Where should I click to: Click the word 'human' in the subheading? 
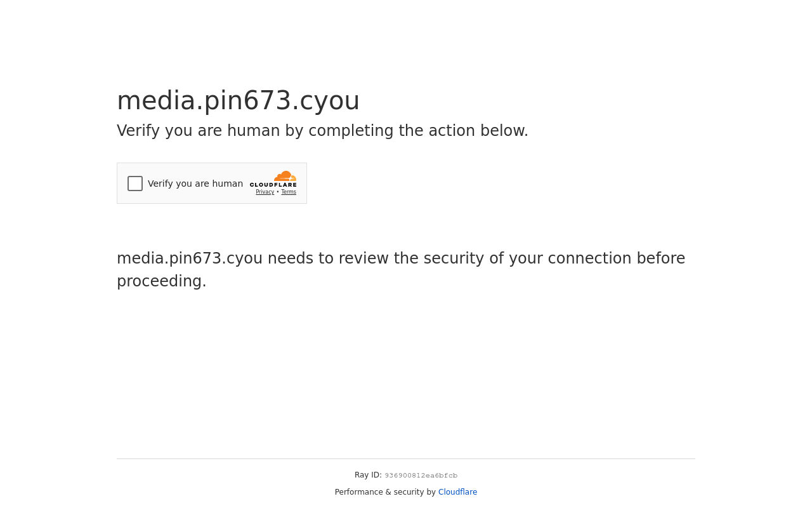coord(254,131)
